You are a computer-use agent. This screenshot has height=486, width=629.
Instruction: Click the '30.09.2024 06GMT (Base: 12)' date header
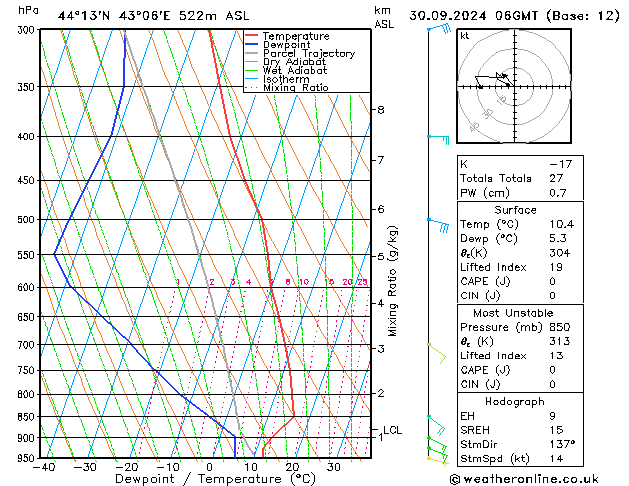coord(514,16)
